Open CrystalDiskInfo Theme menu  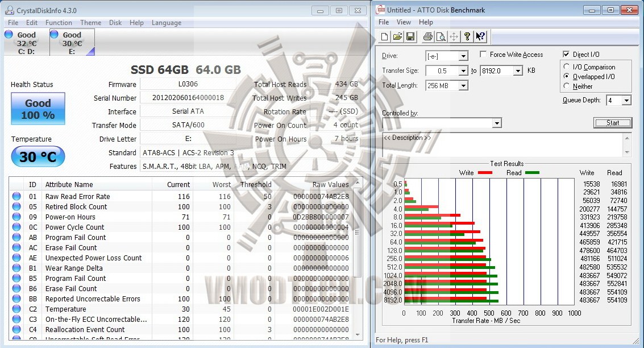click(91, 23)
